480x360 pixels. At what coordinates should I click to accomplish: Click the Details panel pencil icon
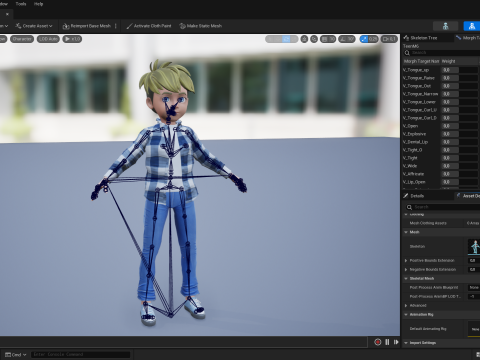(x=406, y=196)
